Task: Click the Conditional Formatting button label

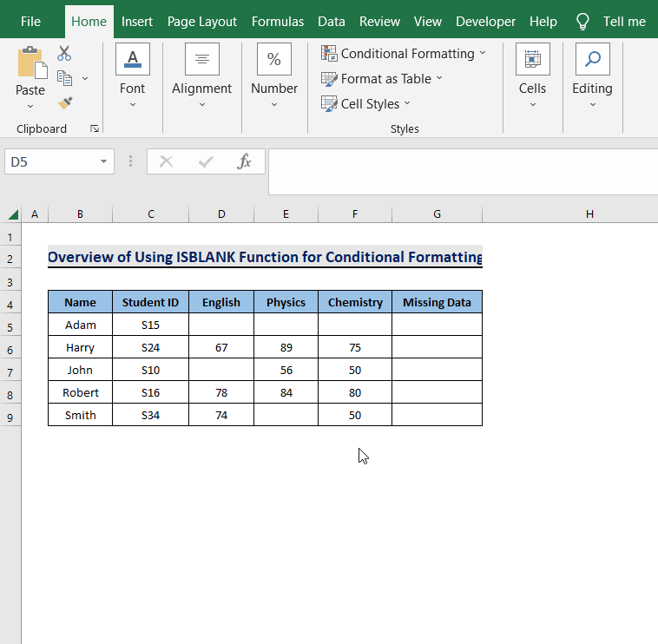Action: (407, 54)
